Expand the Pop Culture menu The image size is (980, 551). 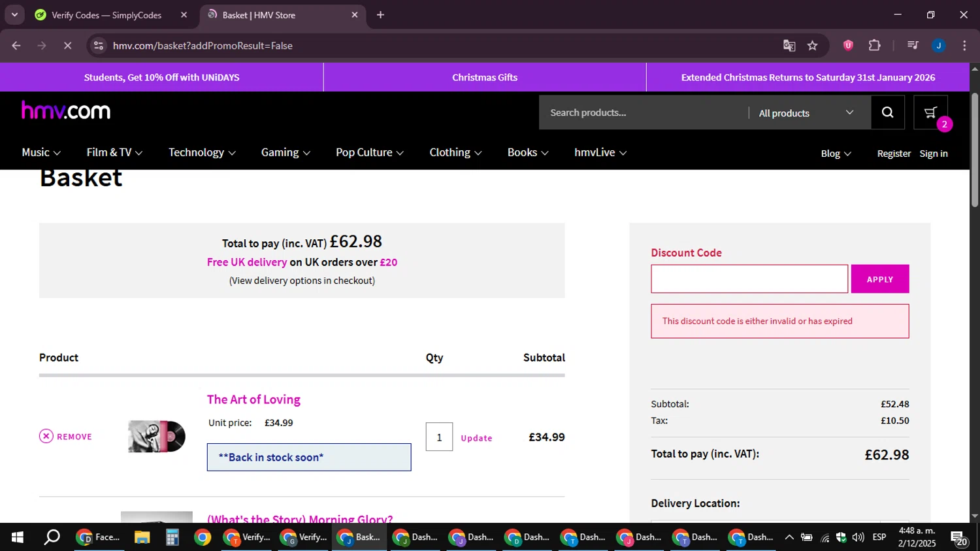[x=370, y=152]
